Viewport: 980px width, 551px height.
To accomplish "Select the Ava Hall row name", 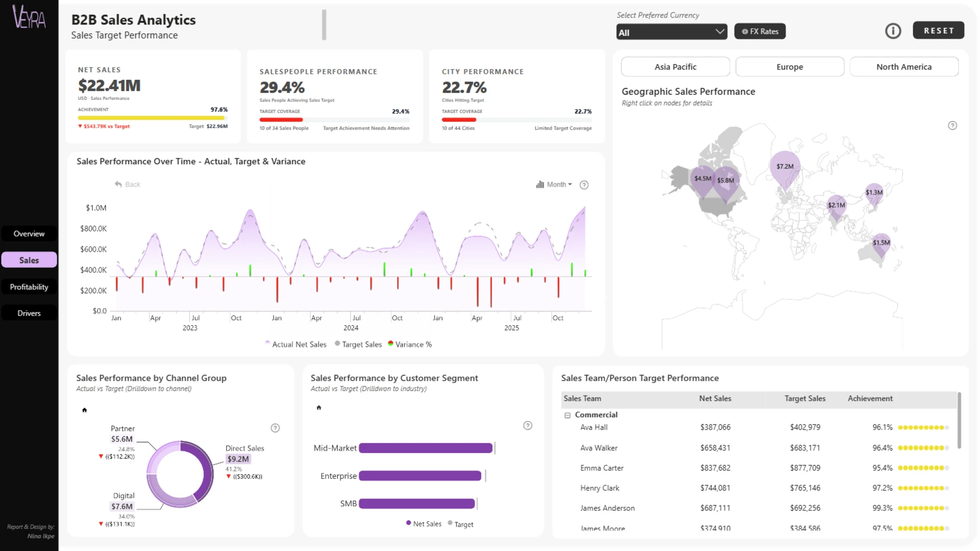I will point(594,428).
